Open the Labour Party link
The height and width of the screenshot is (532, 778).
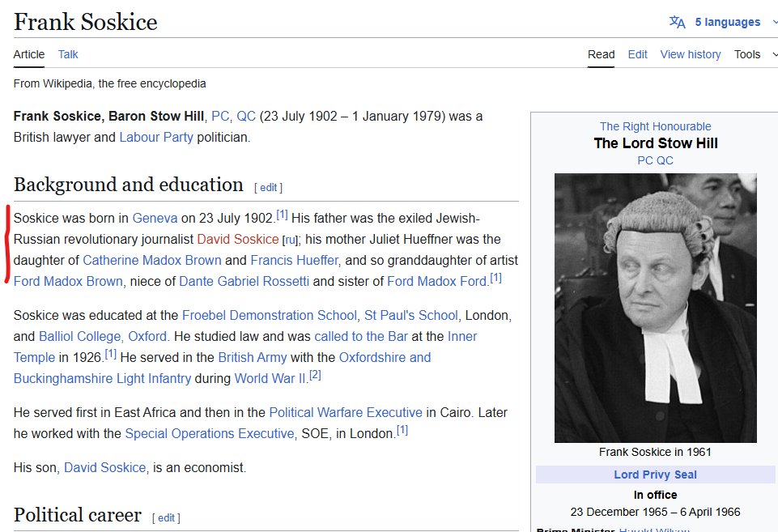pos(156,137)
